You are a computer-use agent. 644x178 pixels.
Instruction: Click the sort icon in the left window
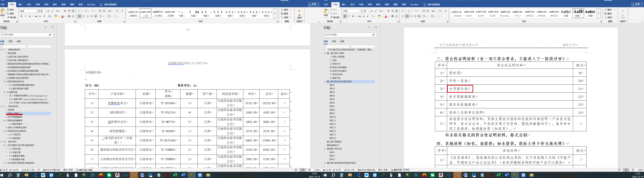[x=117, y=11]
